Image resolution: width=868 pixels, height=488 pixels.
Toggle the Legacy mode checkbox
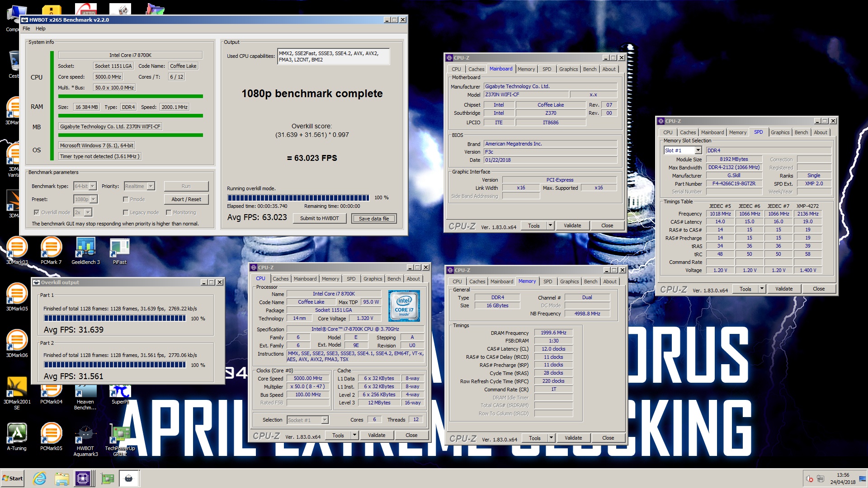pyautogui.click(x=126, y=212)
